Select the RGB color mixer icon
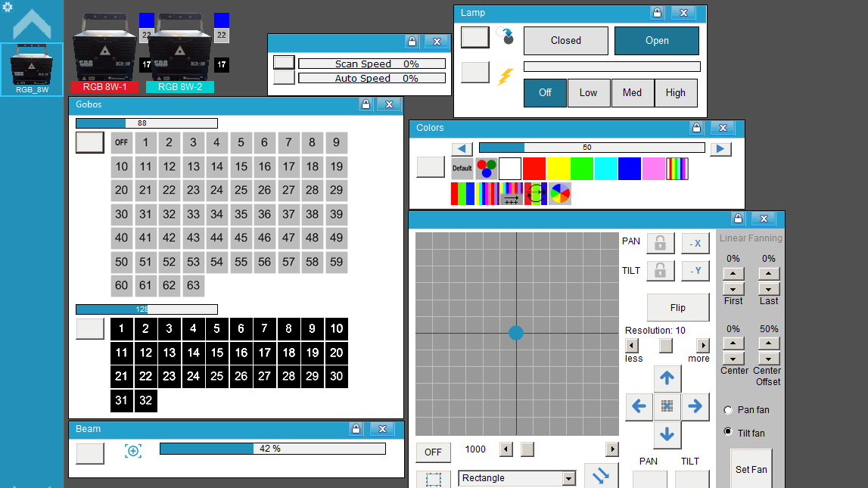 click(486, 168)
